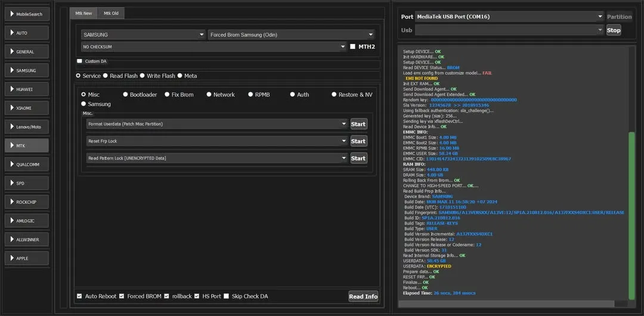Open the AMLOGIC sidebar section
Image resolution: width=644 pixels, height=316 pixels.
click(27, 221)
